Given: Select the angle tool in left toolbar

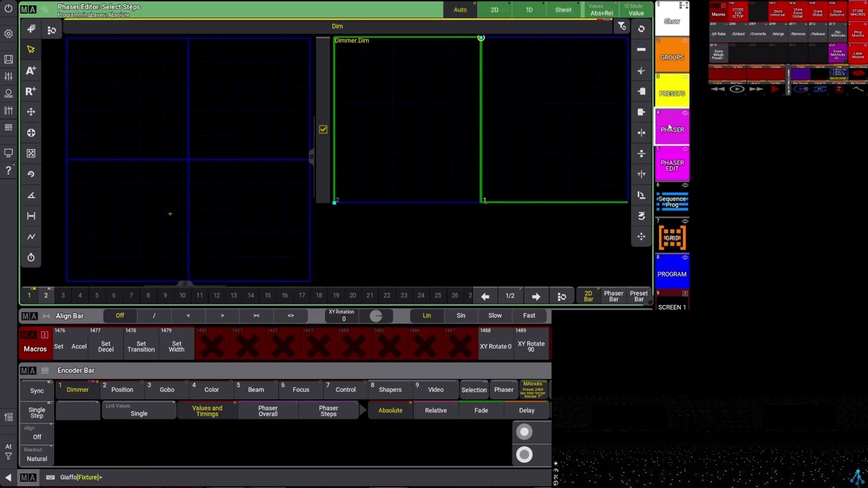Looking at the screenshot, I should 31,195.
